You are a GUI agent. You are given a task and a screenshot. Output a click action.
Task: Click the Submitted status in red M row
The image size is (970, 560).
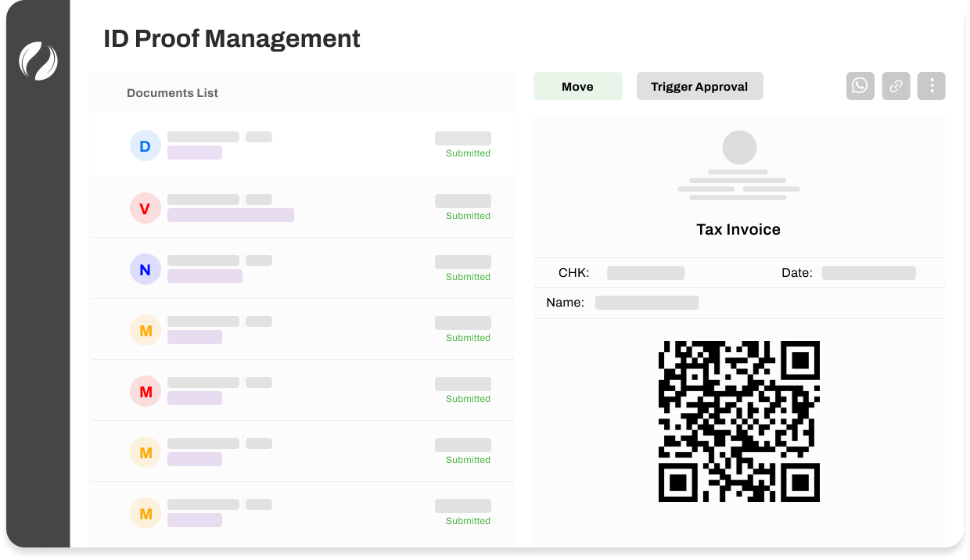click(x=468, y=399)
